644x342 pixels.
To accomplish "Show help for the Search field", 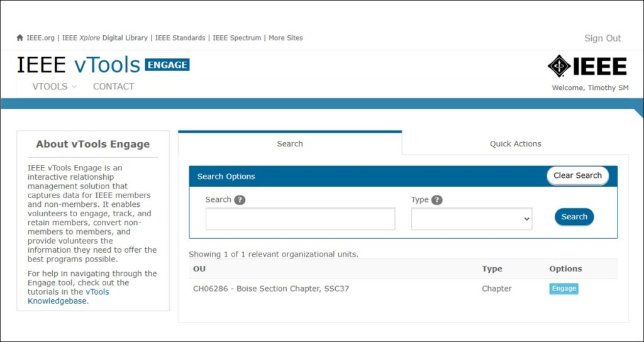I will click(x=240, y=200).
